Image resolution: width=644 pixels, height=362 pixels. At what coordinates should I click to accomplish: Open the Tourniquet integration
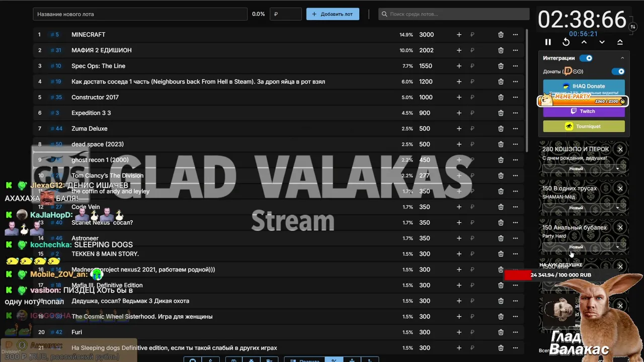[x=584, y=126]
